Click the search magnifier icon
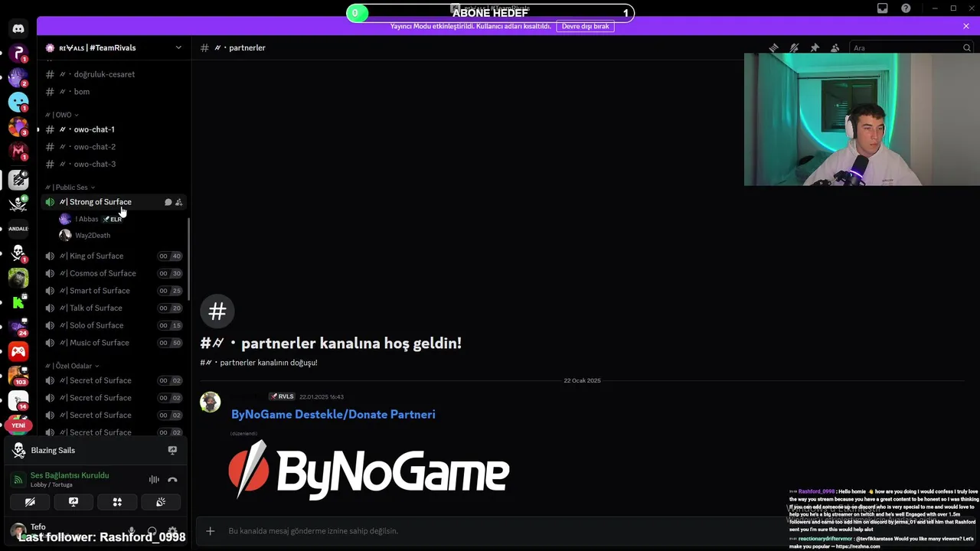This screenshot has height=551, width=980. (x=967, y=47)
